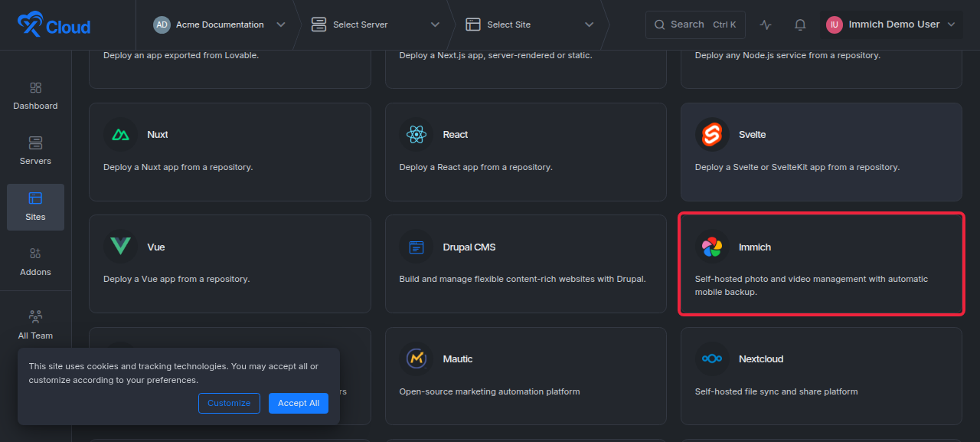Image resolution: width=980 pixels, height=442 pixels.
Task: Click the Vue logo icon
Action: pos(121,247)
